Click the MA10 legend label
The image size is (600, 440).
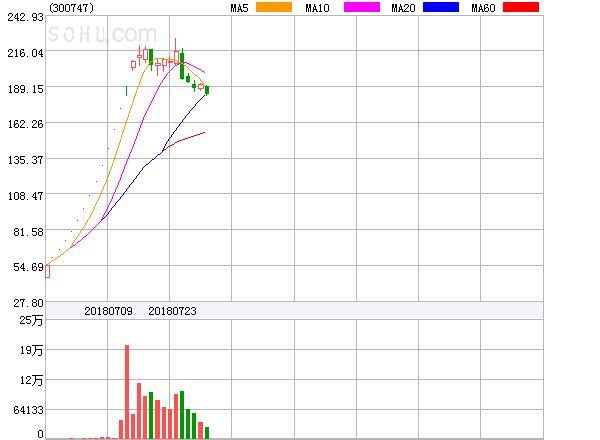pos(317,8)
